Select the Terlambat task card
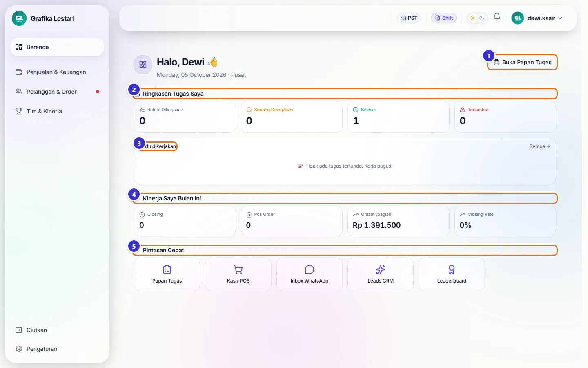 [505, 117]
